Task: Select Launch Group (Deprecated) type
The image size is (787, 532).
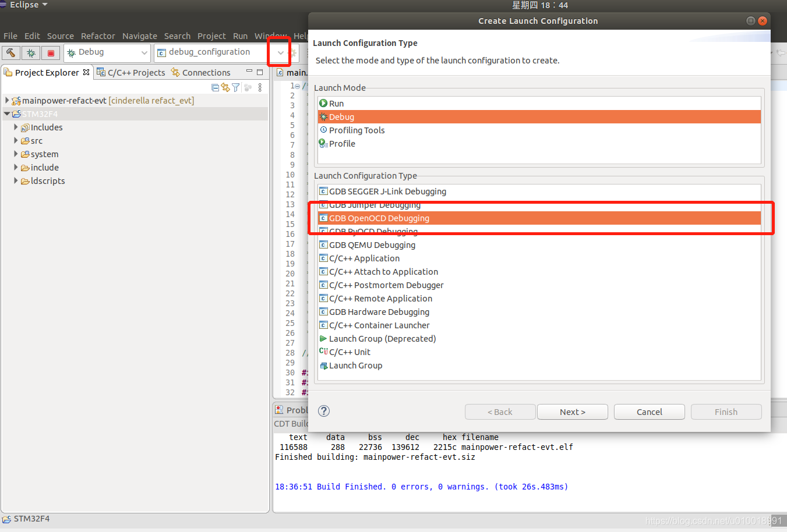Action: point(539,338)
